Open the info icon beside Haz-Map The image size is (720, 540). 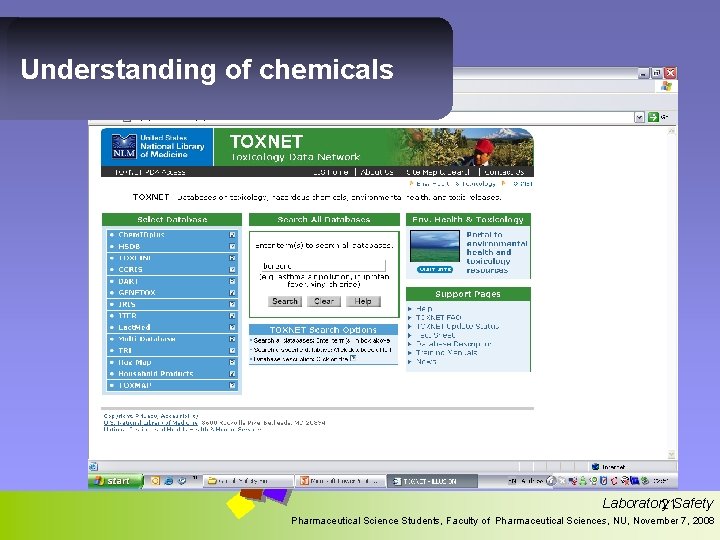232,362
